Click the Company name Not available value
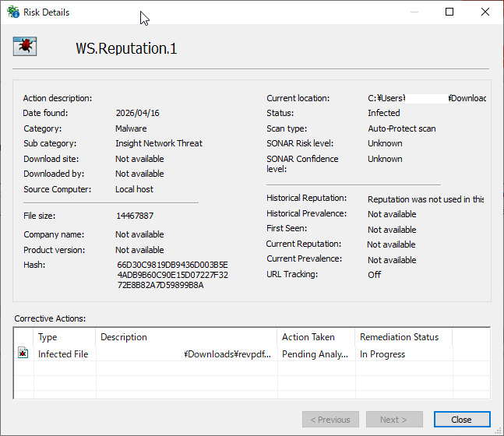Viewport: 504px width, 436px height. coord(139,234)
